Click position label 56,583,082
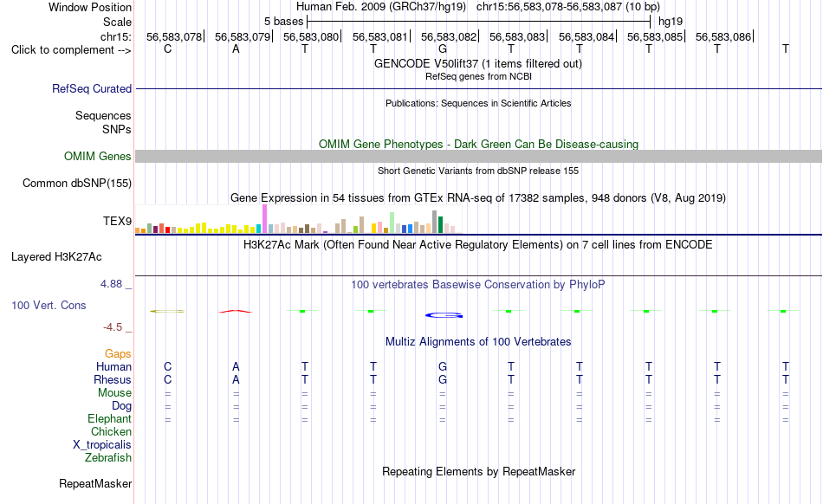The height and width of the screenshot is (504, 823). tap(449, 36)
